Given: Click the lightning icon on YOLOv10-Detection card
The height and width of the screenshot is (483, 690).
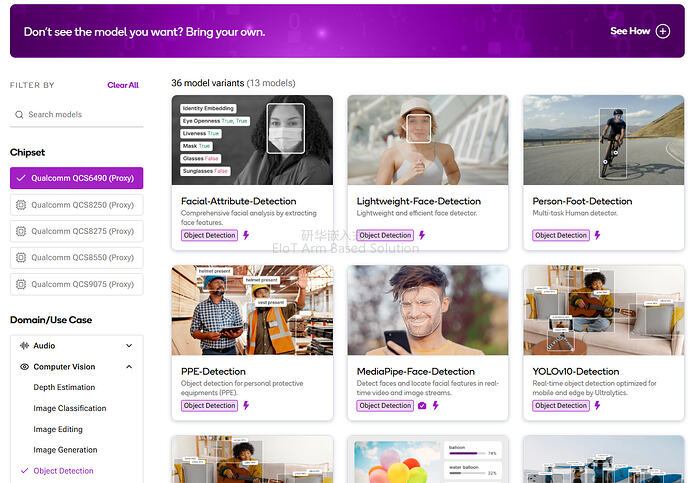Looking at the screenshot, I should coord(597,406).
